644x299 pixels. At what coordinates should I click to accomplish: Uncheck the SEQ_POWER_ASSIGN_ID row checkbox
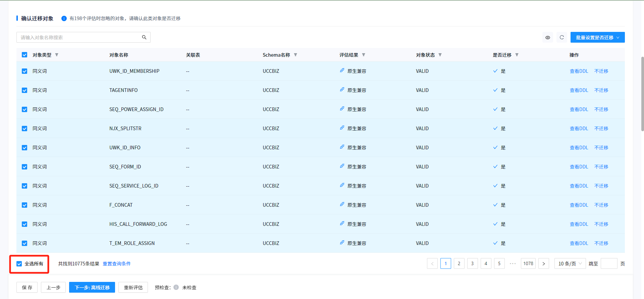[x=24, y=109]
